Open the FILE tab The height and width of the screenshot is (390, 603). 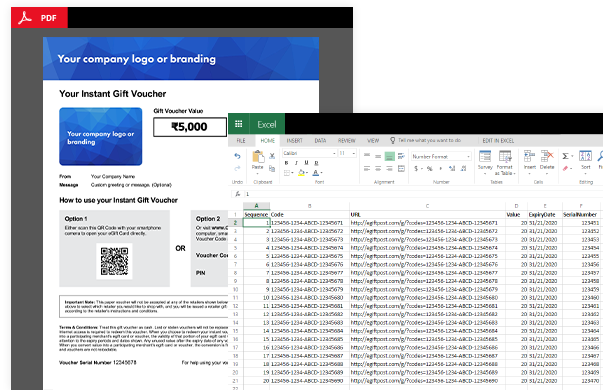241,140
